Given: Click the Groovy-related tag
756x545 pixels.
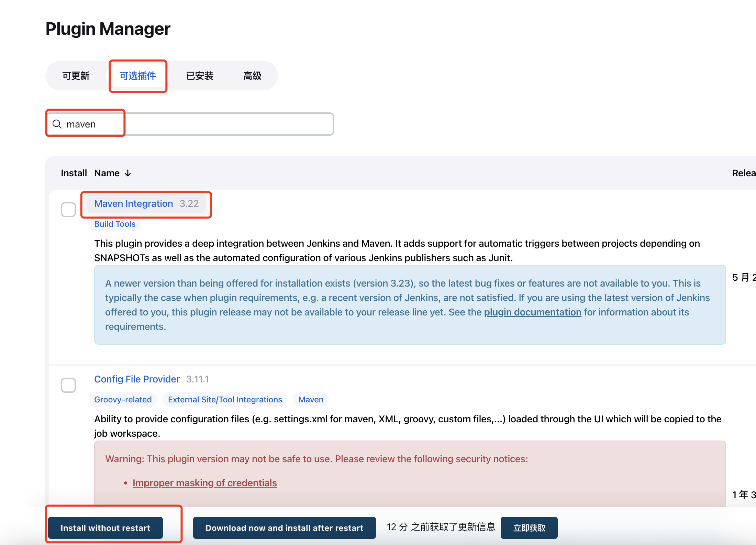Looking at the screenshot, I should (123, 399).
